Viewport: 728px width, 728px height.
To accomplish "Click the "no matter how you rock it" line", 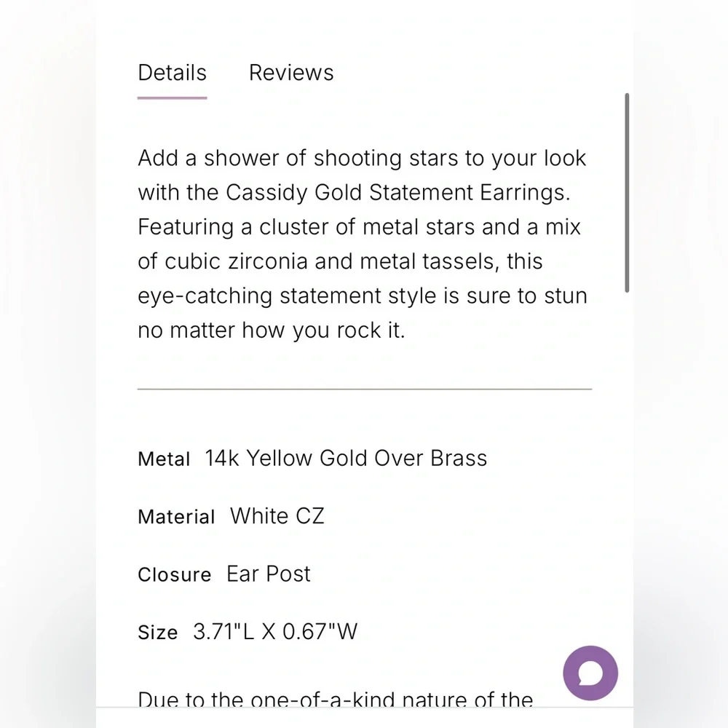I will tap(271, 331).
